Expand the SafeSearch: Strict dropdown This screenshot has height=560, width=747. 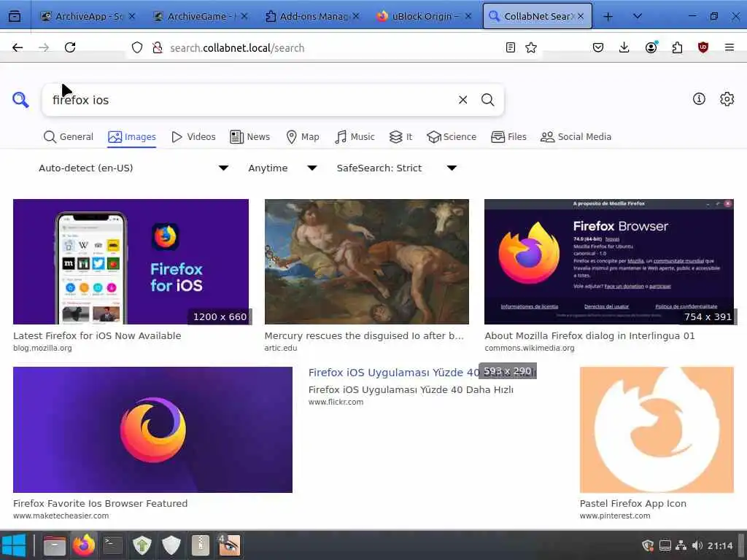396,168
